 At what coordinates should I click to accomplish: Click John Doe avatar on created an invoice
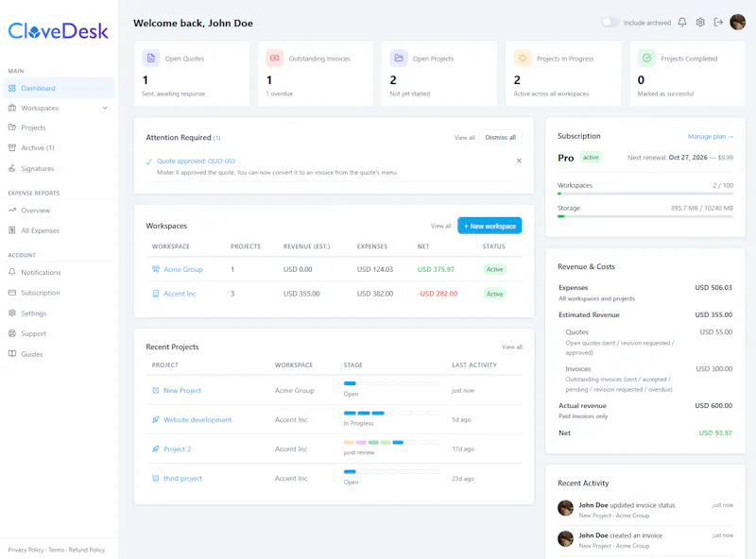(x=565, y=538)
